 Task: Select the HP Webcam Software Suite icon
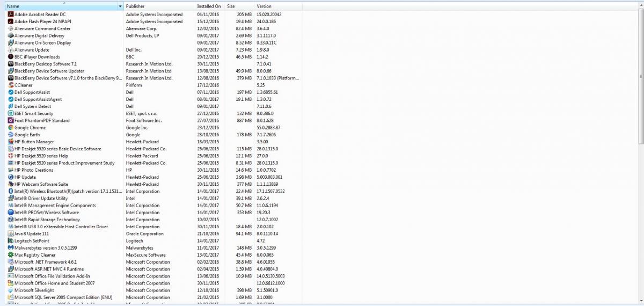[x=11, y=184]
